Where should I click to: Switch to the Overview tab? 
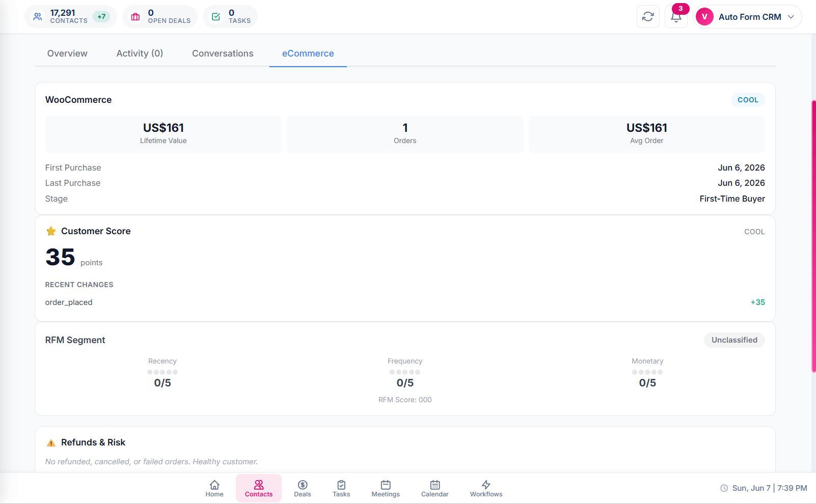coord(67,53)
